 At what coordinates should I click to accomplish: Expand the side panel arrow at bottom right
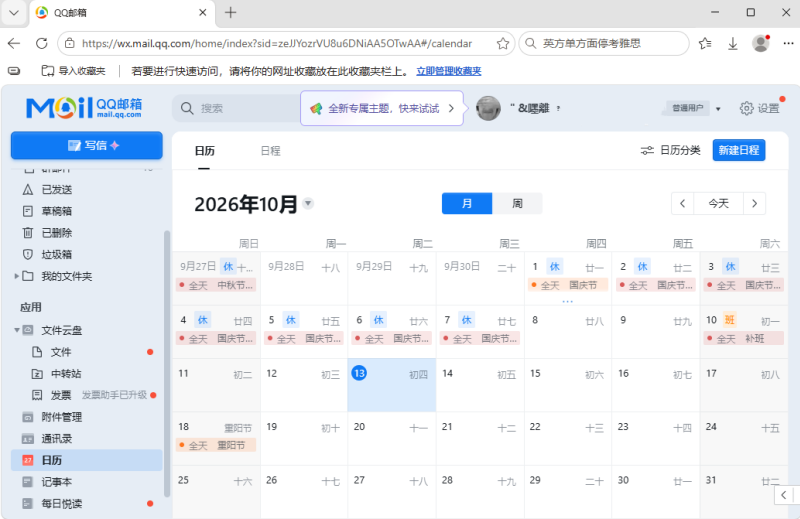tap(784, 495)
